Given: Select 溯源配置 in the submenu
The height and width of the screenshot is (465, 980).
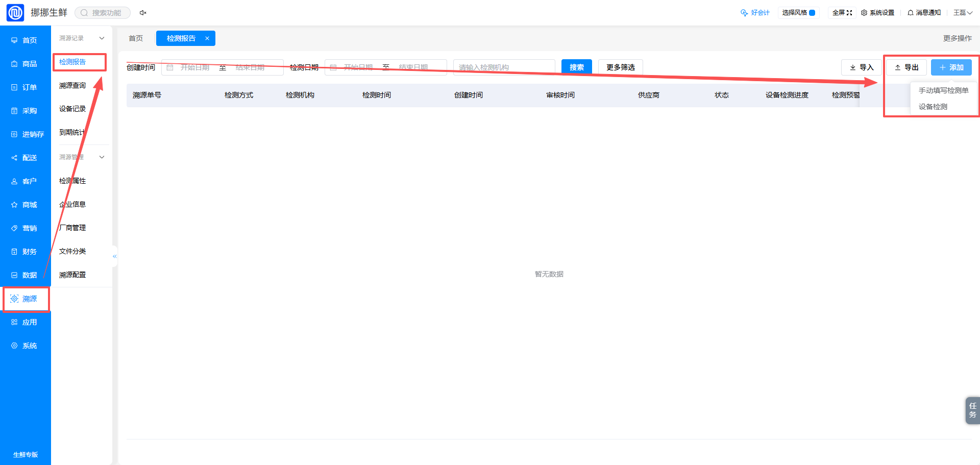Looking at the screenshot, I should click(x=72, y=275).
